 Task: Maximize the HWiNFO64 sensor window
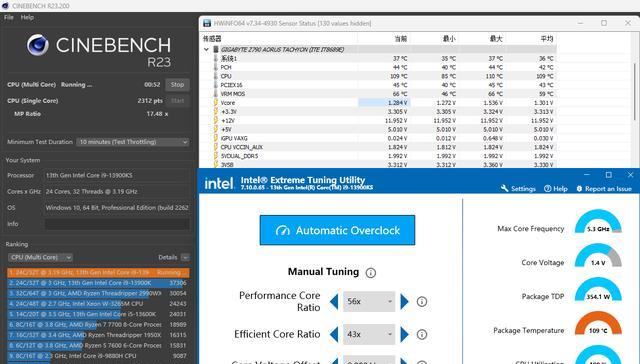tap(604, 23)
